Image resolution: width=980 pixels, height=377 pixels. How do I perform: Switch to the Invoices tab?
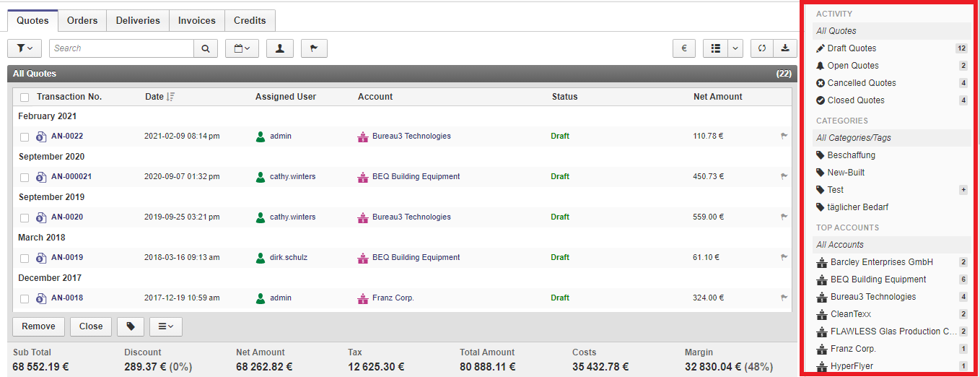click(197, 20)
